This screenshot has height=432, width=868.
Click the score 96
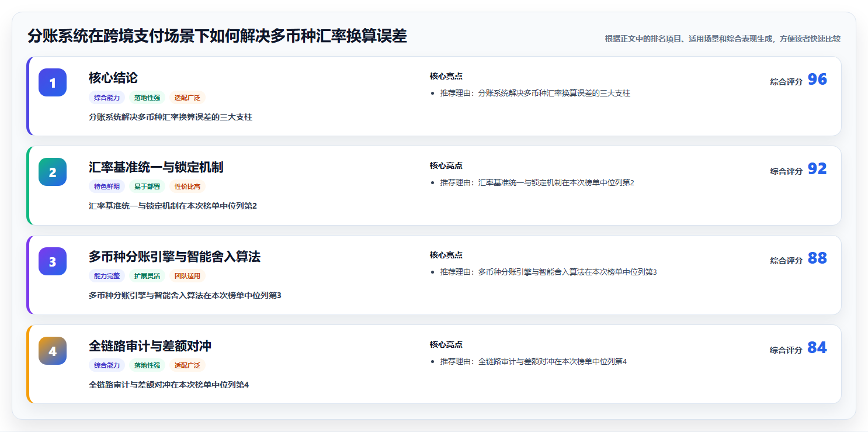point(817,80)
